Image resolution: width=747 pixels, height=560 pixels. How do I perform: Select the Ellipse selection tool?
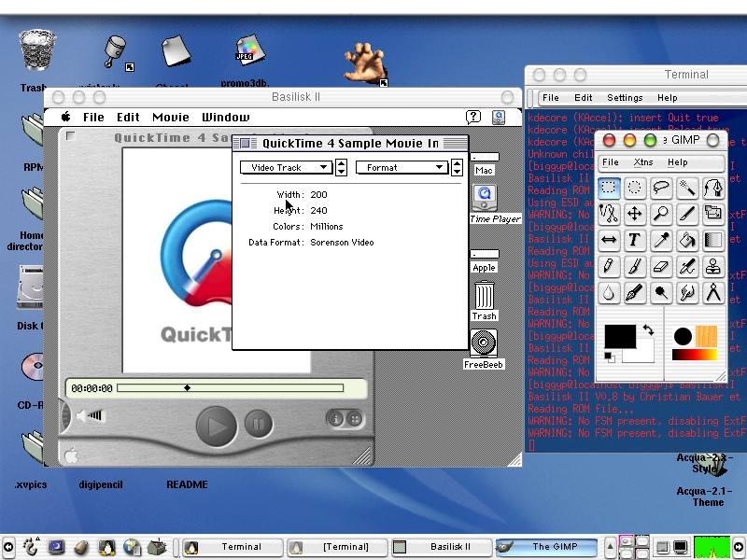(635, 188)
